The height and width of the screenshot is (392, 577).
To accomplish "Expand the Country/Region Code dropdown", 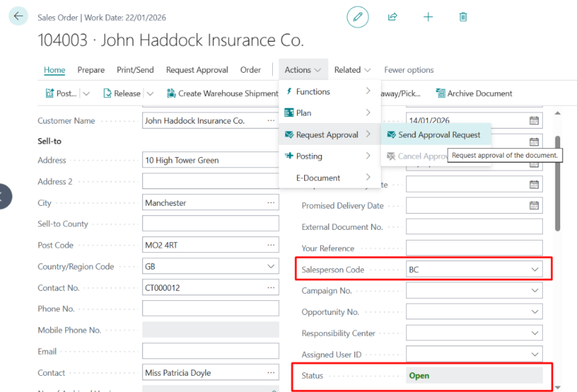I will pyautogui.click(x=270, y=266).
